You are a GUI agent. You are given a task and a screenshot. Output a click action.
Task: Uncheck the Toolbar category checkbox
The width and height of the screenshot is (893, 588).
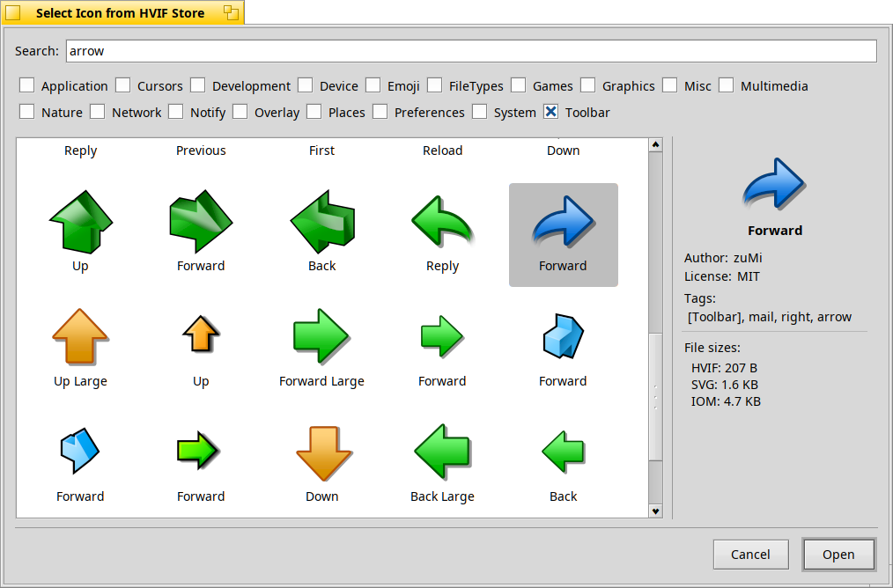551,112
